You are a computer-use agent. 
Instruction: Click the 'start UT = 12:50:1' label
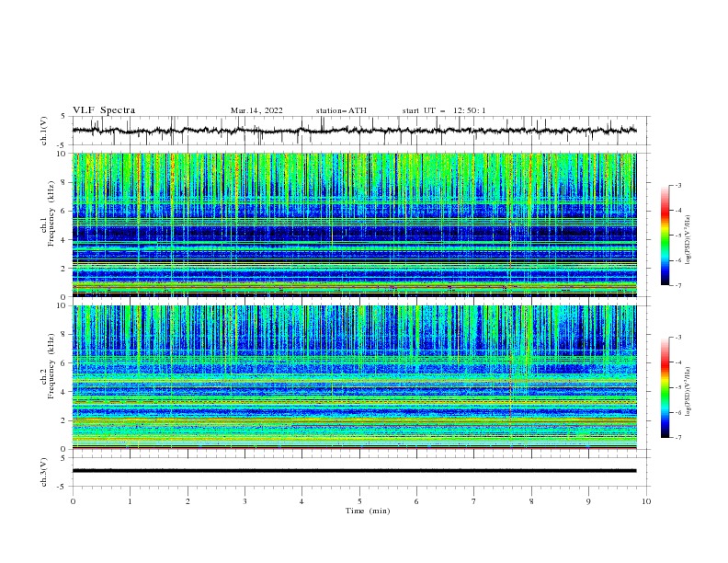pyautogui.click(x=444, y=110)
